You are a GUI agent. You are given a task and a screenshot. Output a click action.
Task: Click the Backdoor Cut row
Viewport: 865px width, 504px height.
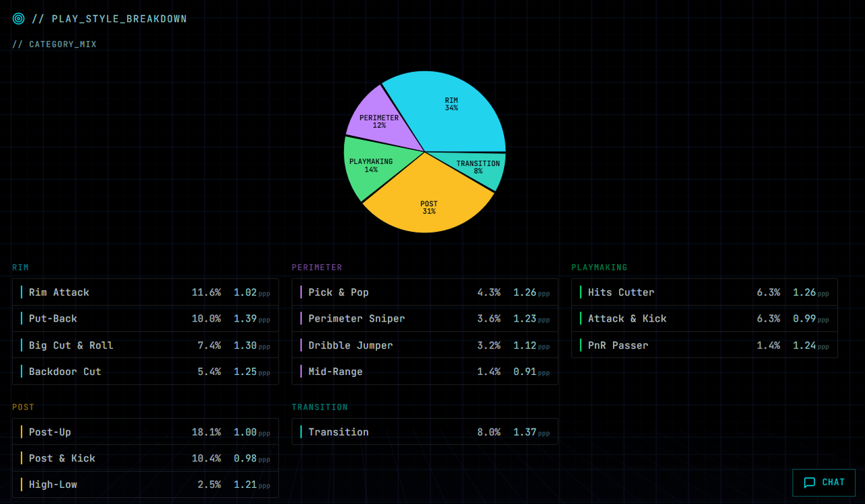pos(145,372)
